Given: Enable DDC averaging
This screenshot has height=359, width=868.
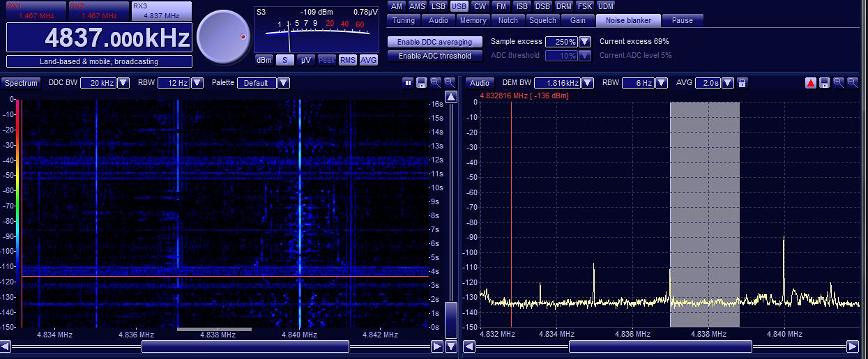Looking at the screenshot, I should 434,42.
